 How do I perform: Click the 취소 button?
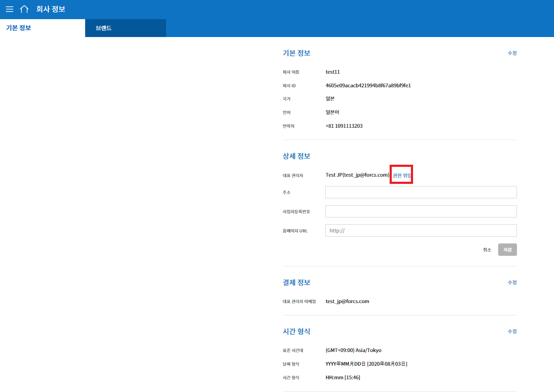coord(487,250)
